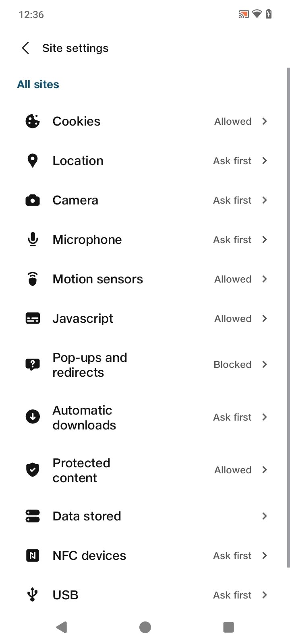Expand Cookies setting chevron
The image size is (290, 644).
tap(265, 121)
